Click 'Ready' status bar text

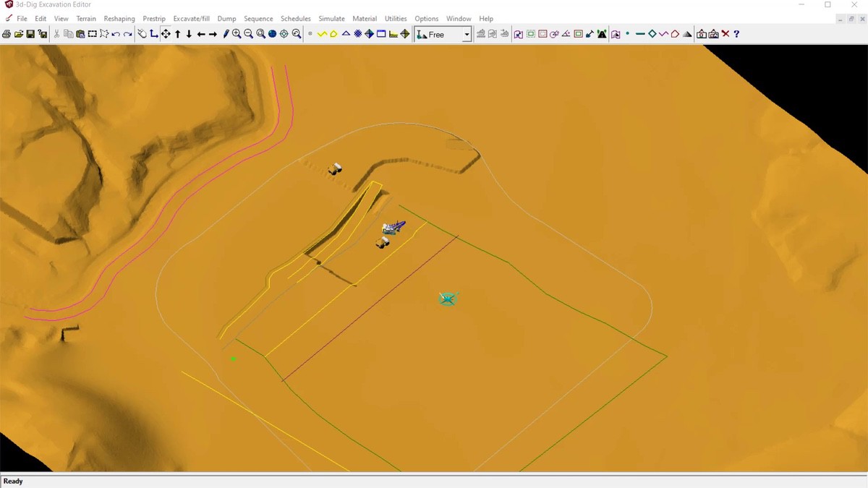13,481
